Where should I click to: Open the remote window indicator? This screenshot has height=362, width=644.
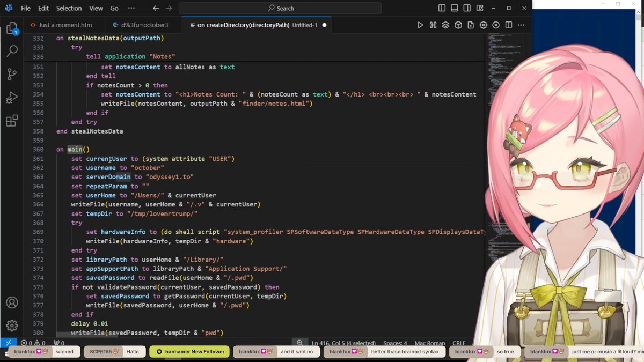[8, 343]
